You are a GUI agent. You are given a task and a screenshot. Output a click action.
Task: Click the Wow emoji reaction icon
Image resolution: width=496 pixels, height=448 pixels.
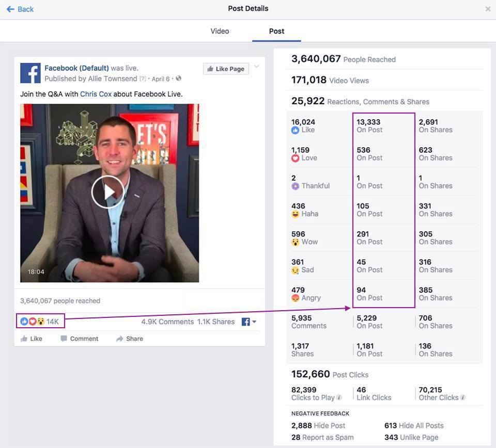tap(295, 242)
